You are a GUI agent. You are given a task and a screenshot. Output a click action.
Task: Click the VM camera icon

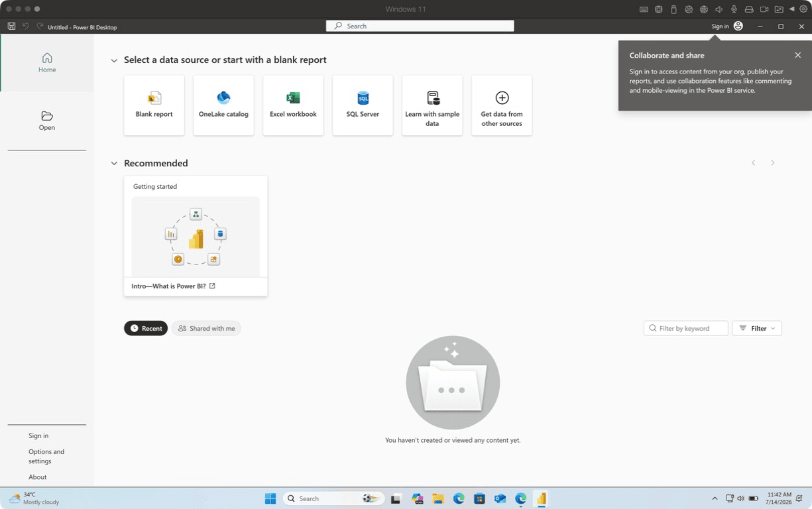tap(764, 9)
